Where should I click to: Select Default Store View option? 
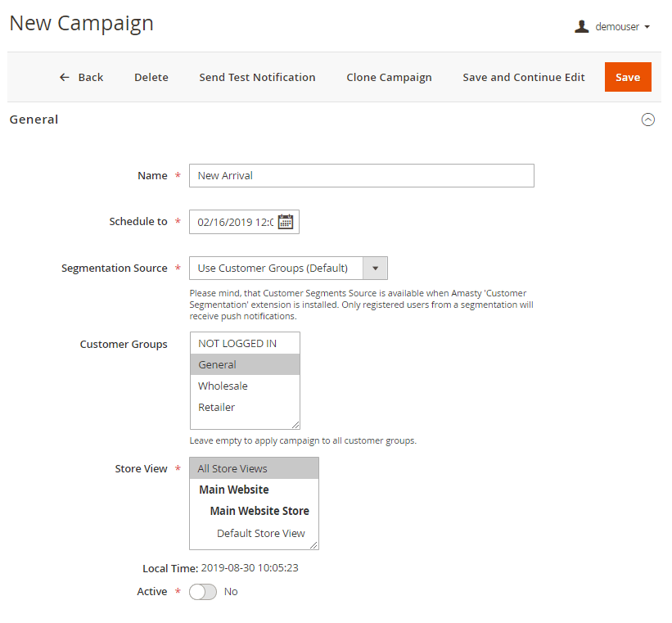[x=260, y=534]
